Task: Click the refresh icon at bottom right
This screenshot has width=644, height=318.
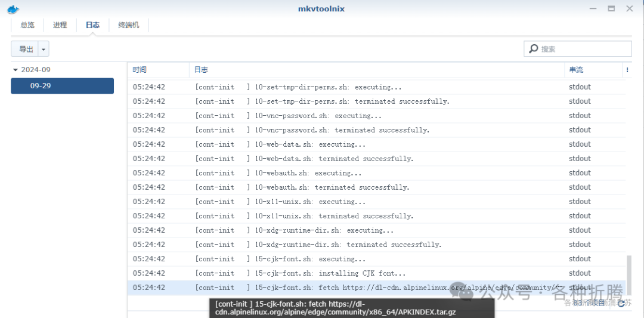Action: pyautogui.click(x=621, y=303)
